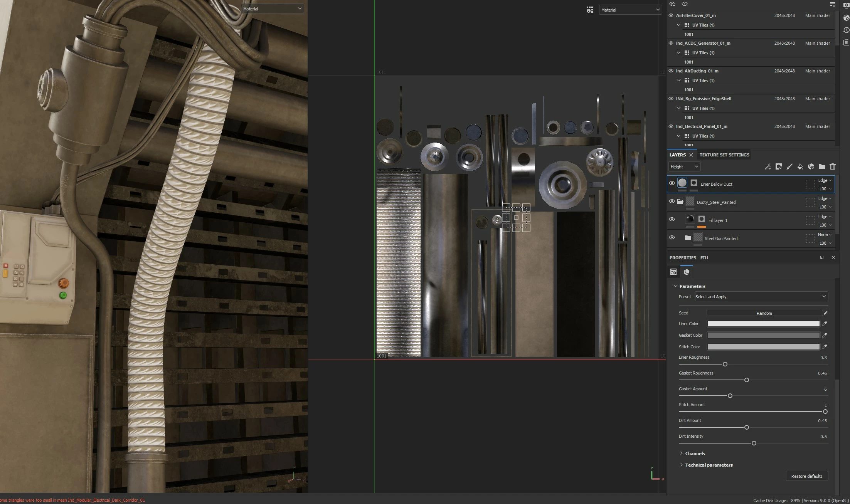This screenshot has width=850, height=504.
Task: Create a new folder in Layers panel
Action: click(822, 166)
